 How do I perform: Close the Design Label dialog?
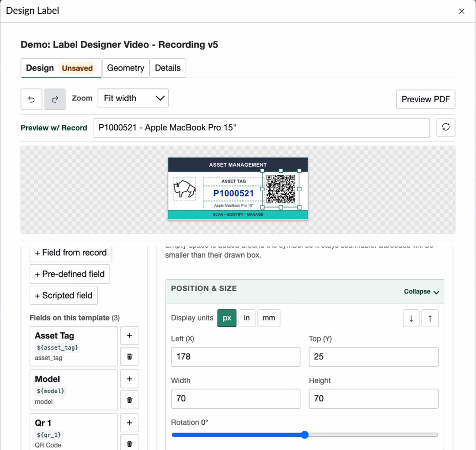pos(462,11)
